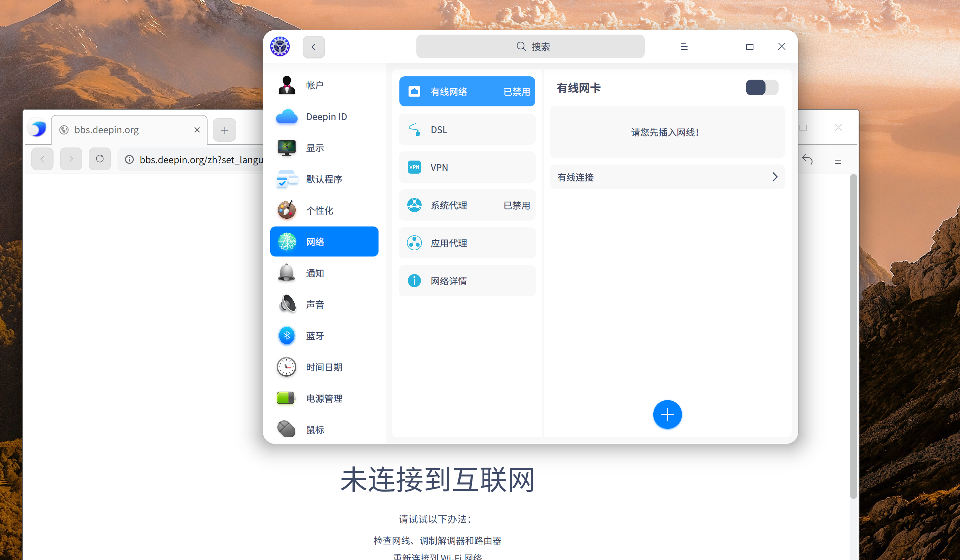The width and height of the screenshot is (960, 560).
Task: Toggle the 系统代理 system proxy entry
Action: point(467,205)
